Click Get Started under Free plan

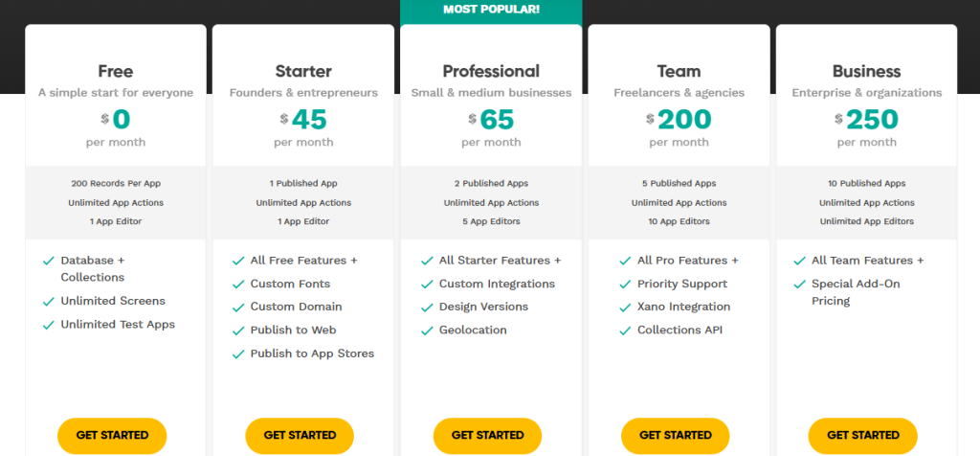pos(112,435)
